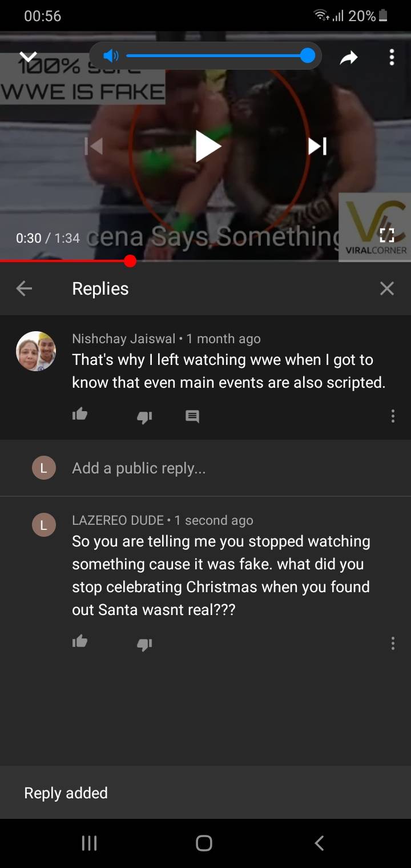
Task: Enter fullscreen video mode
Action: click(x=386, y=236)
